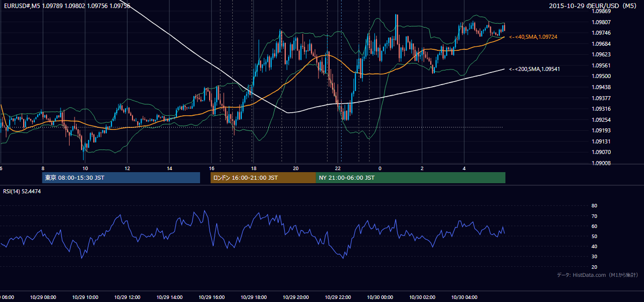
Task: Click hour tick 16 below the price chart
Action: [212, 169]
